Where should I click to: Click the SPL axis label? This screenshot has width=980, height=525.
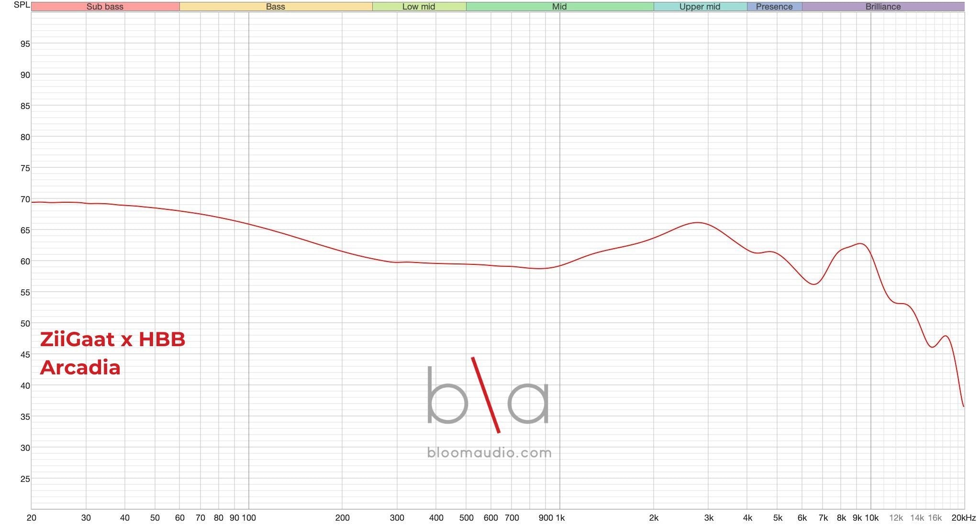click(x=22, y=5)
